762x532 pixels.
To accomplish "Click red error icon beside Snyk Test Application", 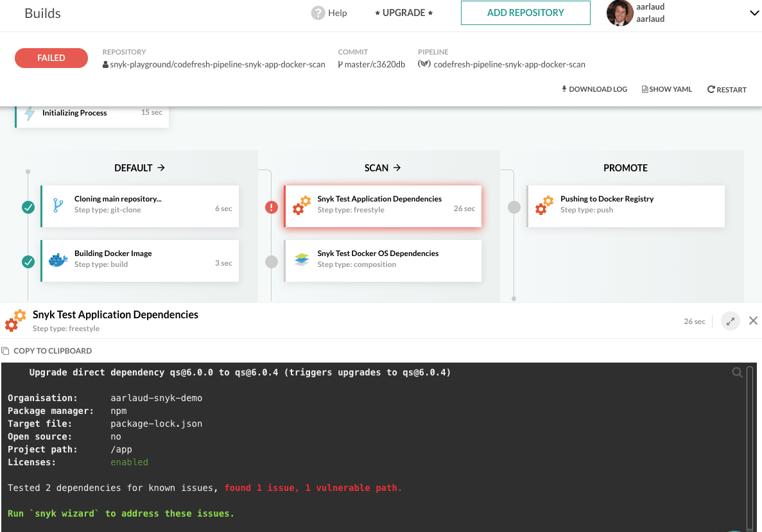I will (x=271, y=207).
